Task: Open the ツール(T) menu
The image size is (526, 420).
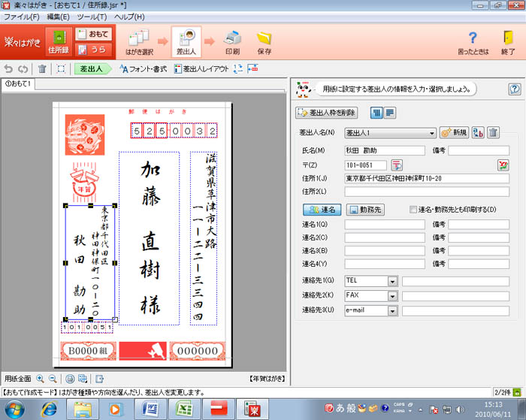Action: [x=92, y=16]
